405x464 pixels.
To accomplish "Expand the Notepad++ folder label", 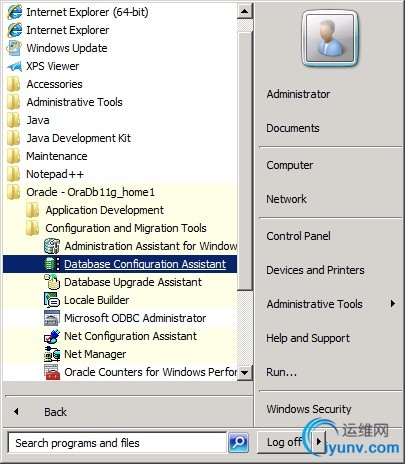I will (x=55, y=174).
